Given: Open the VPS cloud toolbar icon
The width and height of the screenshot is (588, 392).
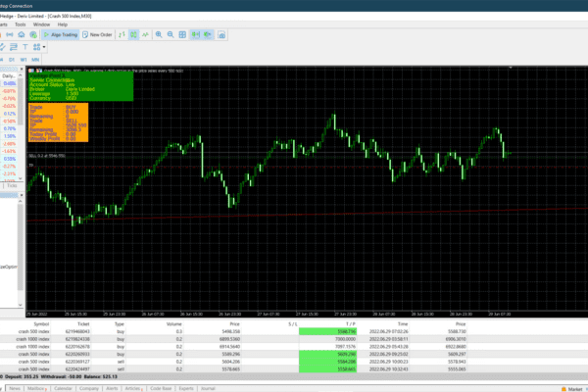Looking at the screenshot, I should click(x=22, y=35).
